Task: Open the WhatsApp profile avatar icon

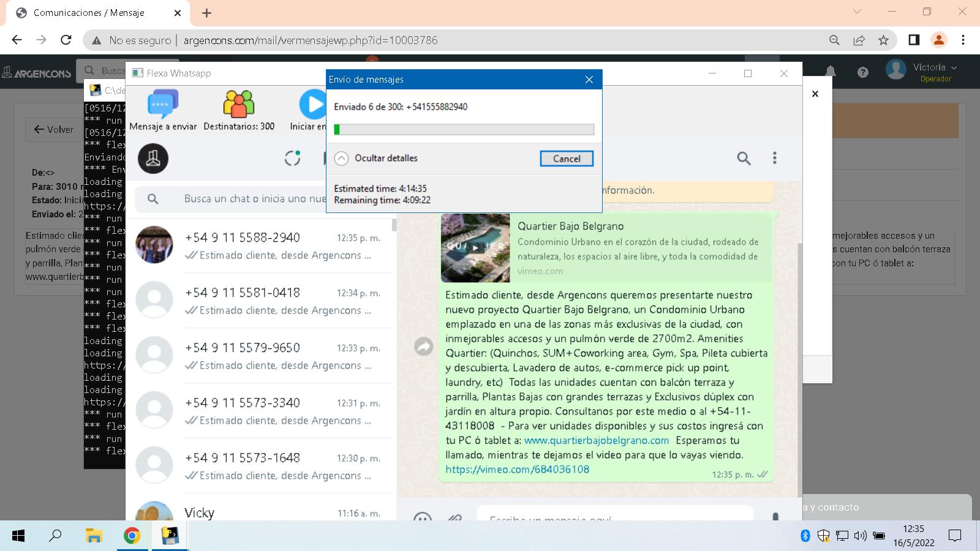Action: point(153,159)
